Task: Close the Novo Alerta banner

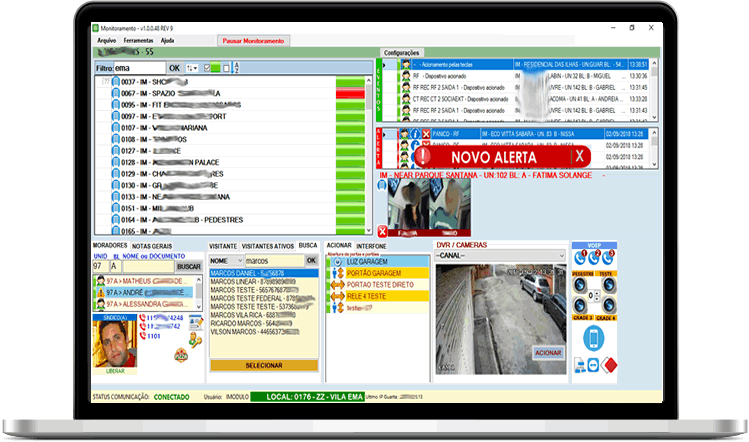Action: click(x=577, y=157)
